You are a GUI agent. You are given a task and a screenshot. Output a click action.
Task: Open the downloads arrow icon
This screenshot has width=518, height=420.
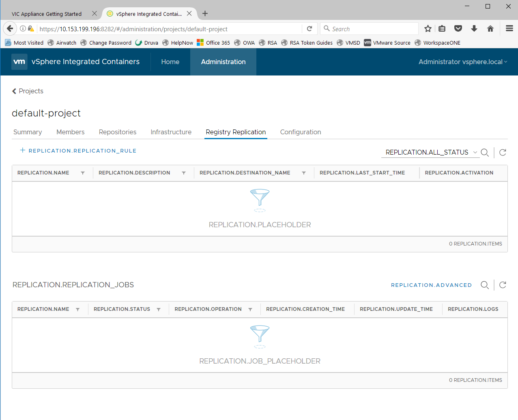(474, 28)
